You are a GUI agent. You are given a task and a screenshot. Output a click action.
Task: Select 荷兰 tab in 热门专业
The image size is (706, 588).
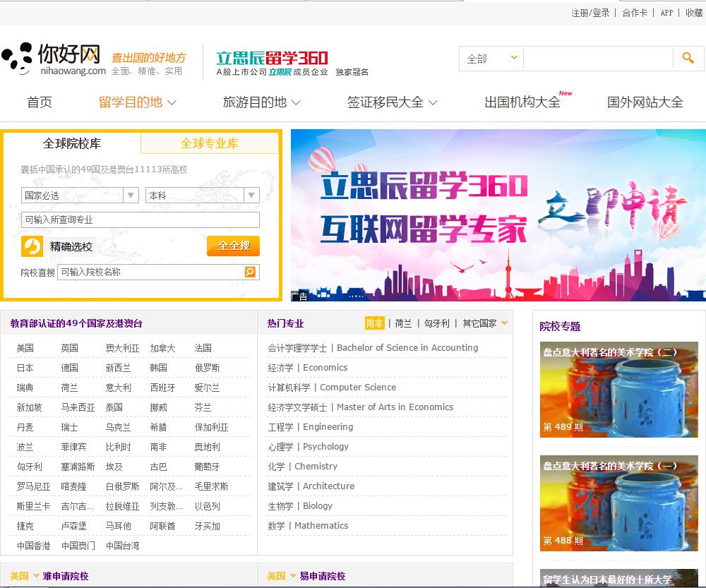(x=403, y=323)
